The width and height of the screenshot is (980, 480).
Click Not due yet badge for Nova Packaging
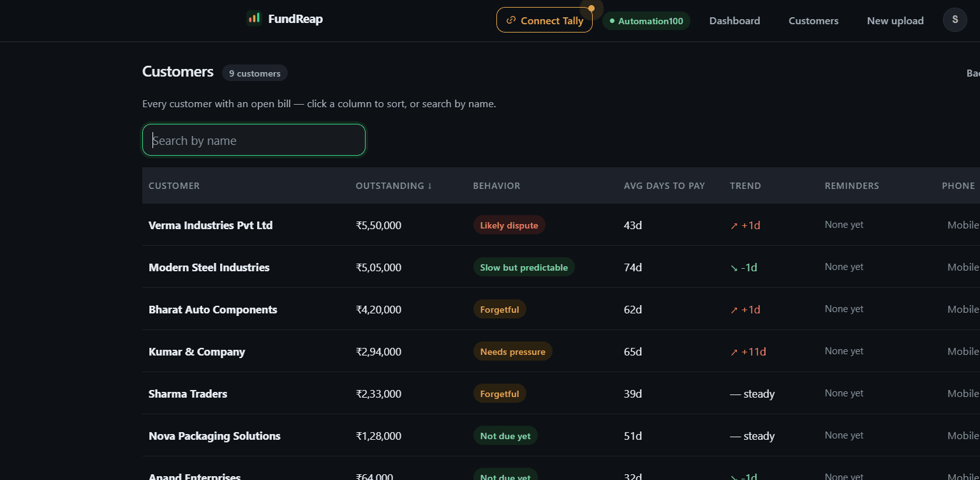505,435
